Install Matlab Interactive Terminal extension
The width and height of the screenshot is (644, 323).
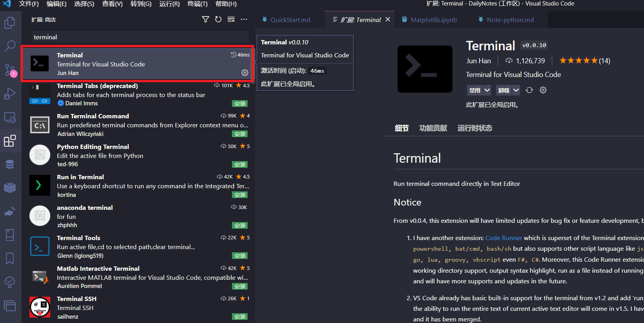coord(240,286)
